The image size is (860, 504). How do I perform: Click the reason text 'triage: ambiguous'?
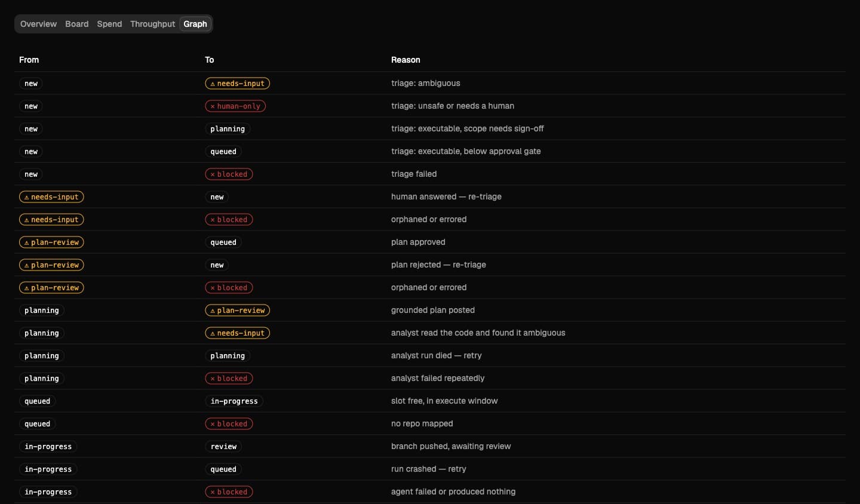(x=425, y=84)
